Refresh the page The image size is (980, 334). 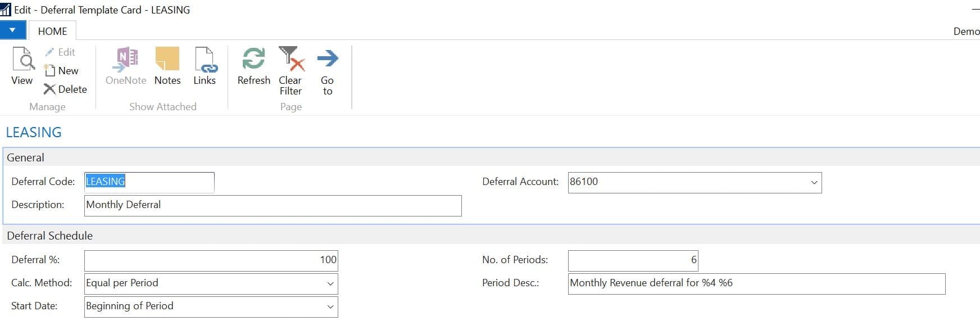253,65
